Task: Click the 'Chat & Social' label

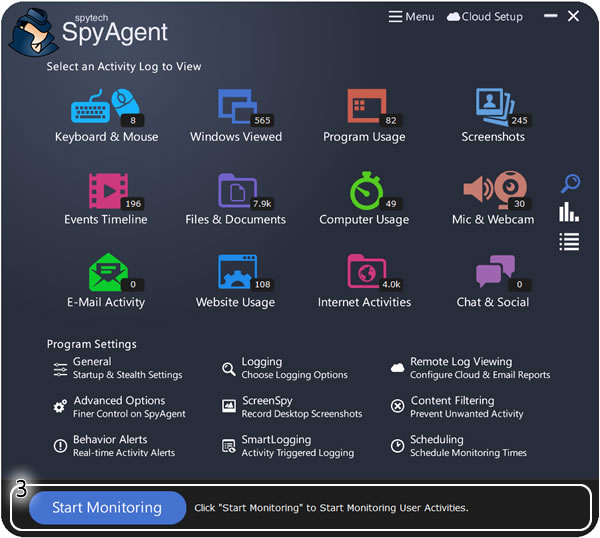Action: (x=493, y=302)
